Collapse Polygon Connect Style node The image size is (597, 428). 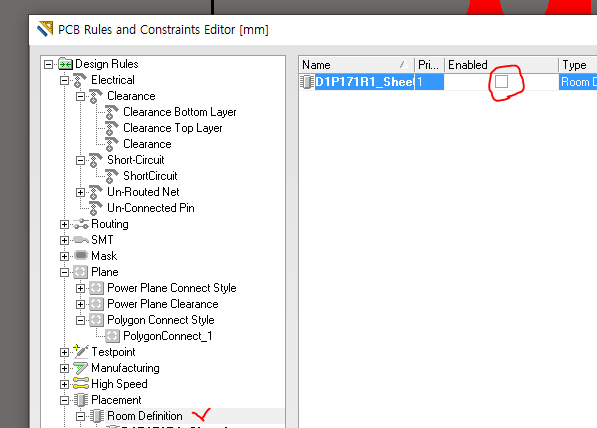(x=80, y=320)
